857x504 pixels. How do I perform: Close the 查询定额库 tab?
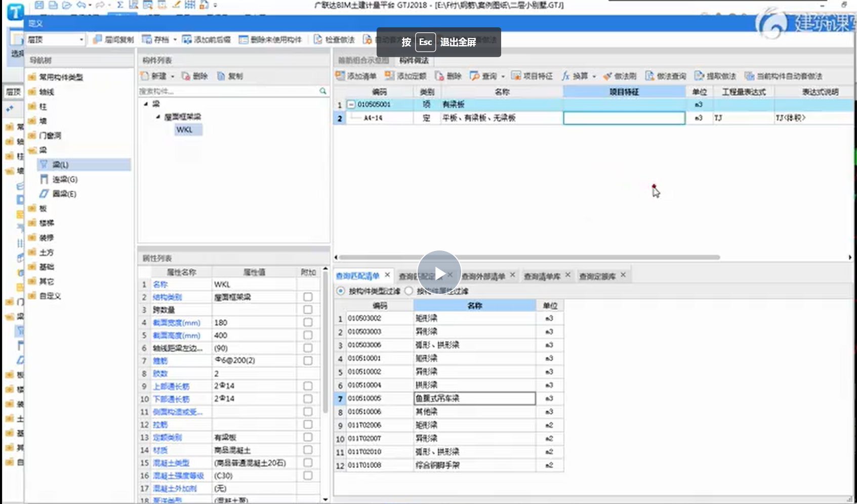click(623, 275)
